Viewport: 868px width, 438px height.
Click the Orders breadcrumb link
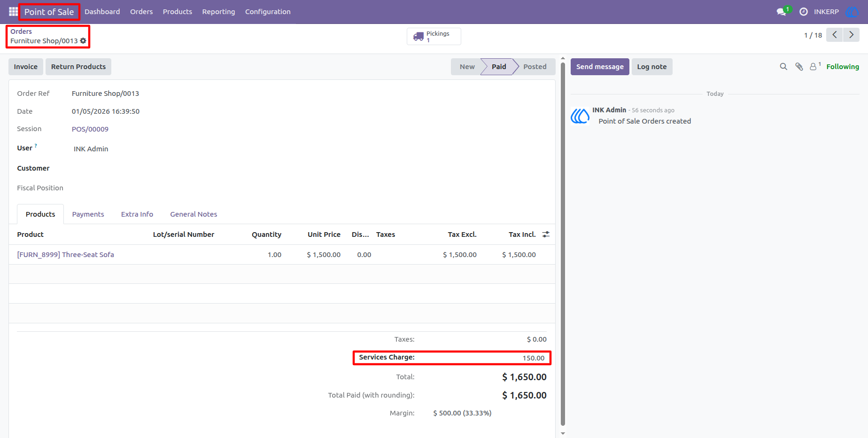pyautogui.click(x=21, y=31)
